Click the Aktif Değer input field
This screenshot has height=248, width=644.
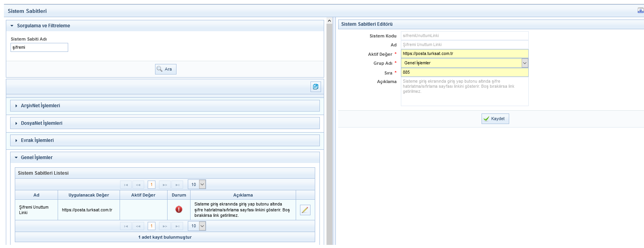464,54
